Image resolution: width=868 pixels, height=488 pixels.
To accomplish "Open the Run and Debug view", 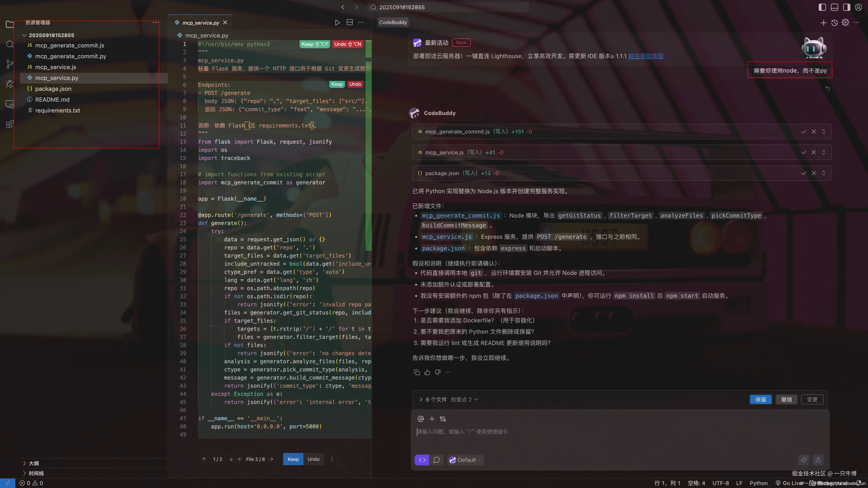I will tap(9, 84).
